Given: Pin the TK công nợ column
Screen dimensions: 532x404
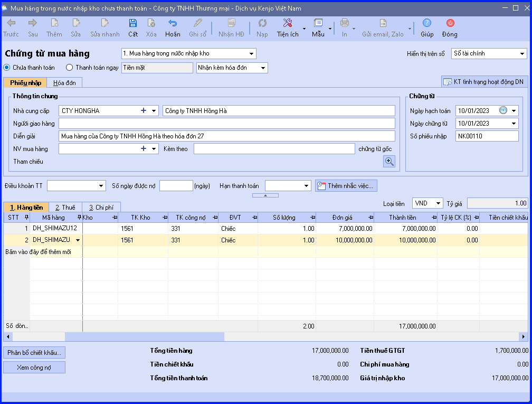Looking at the screenshot, I should coord(215,217).
